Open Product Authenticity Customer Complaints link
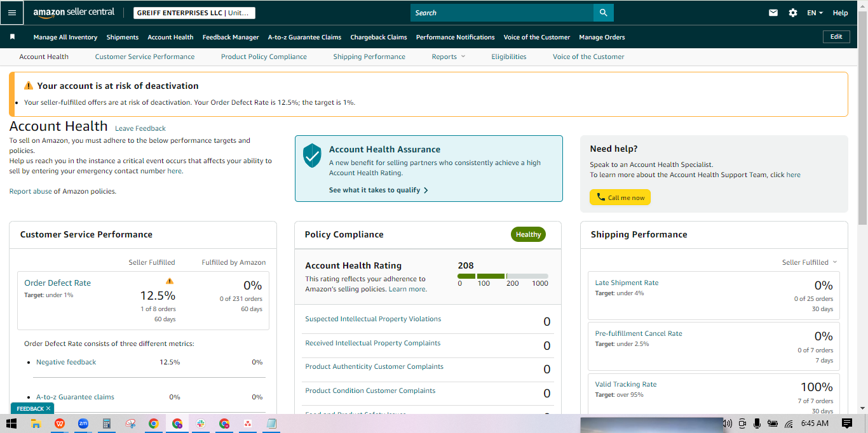The height and width of the screenshot is (433, 868). pos(374,366)
